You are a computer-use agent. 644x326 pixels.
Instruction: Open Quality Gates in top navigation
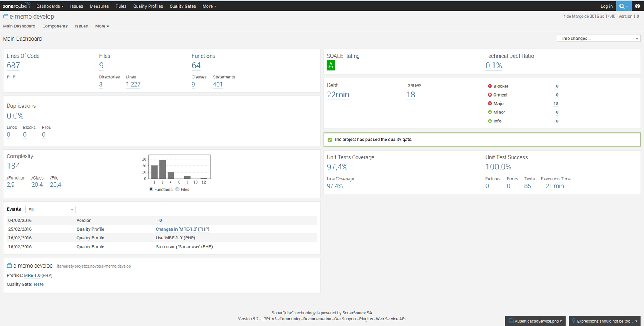click(183, 6)
